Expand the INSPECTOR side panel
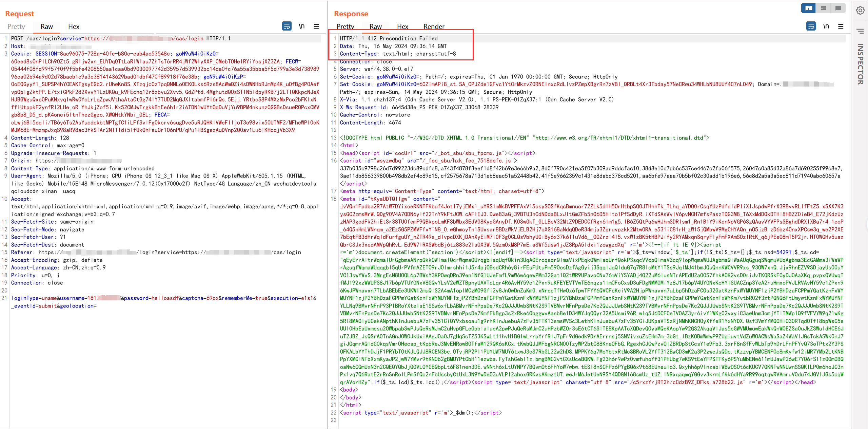This screenshot has height=429, width=868. (x=860, y=64)
